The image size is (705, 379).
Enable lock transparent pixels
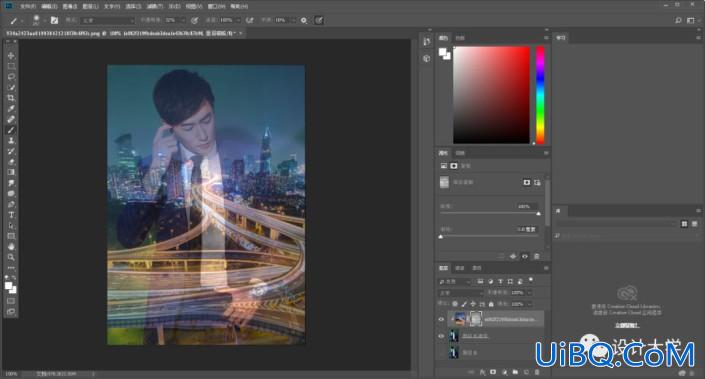(455, 304)
